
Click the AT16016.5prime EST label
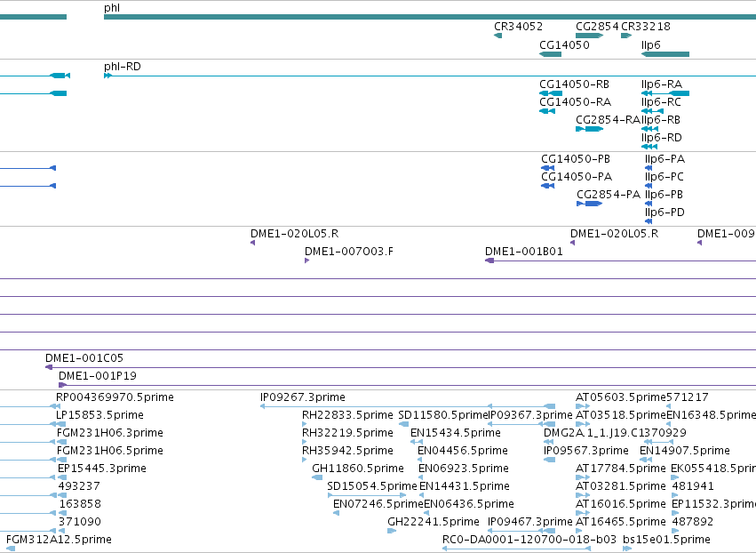pyautogui.click(x=620, y=505)
